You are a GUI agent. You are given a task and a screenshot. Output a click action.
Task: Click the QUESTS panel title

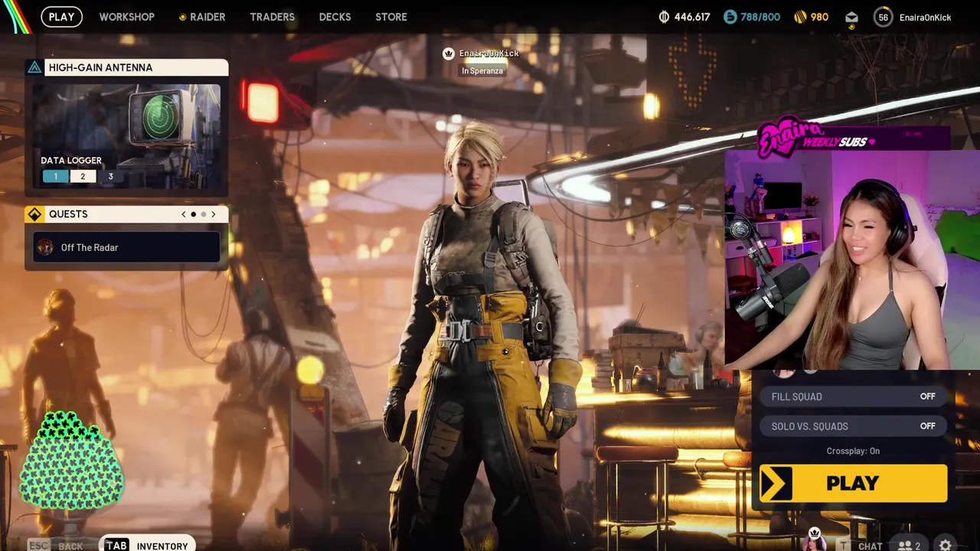tap(68, 214)
